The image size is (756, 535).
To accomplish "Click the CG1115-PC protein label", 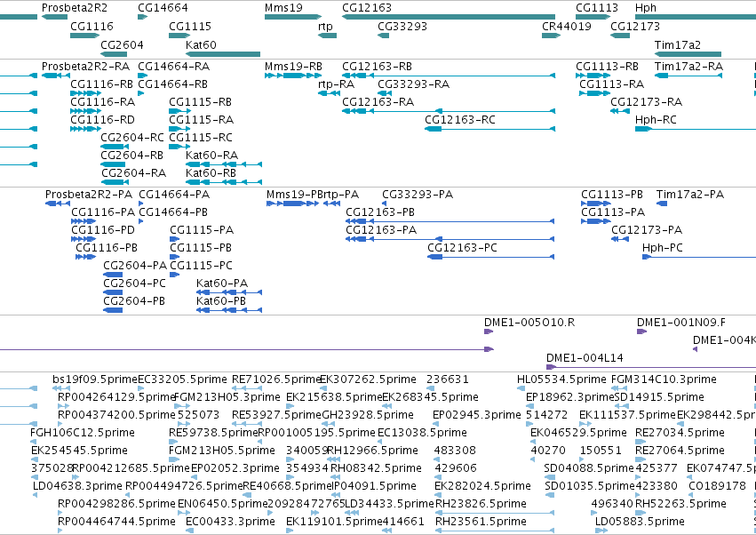I will tap(201, 266).
